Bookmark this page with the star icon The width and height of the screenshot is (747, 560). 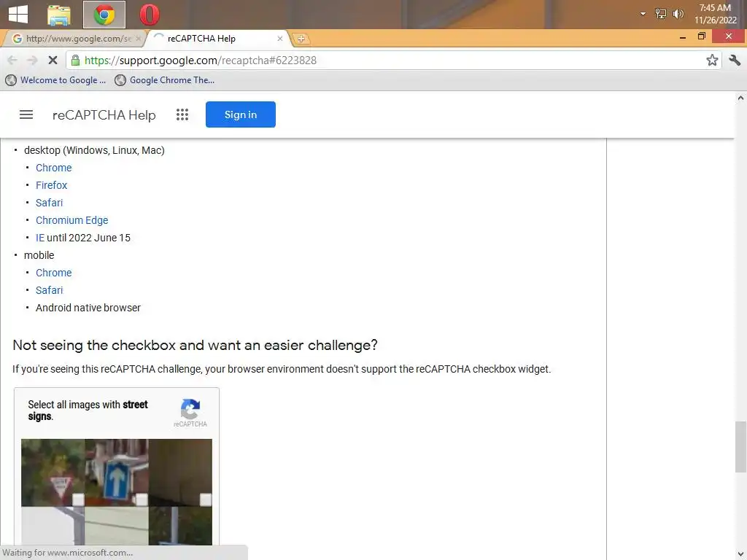pyautogui.click(x=712, y=60)
